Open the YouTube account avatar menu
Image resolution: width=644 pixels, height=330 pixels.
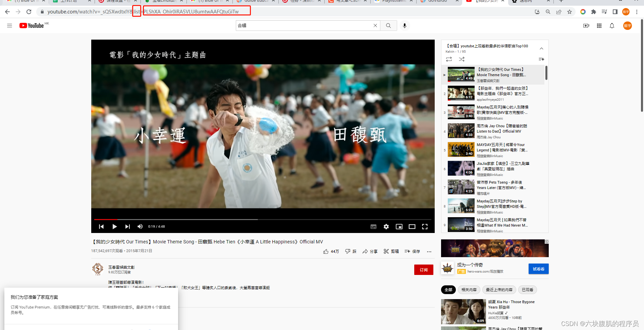[x=628, y=26]
